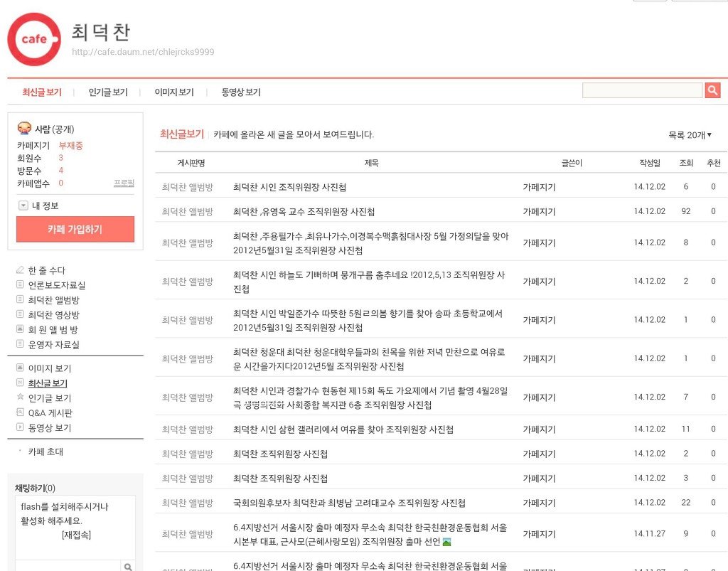728x571 pixels.
Task: Open 한 줄 수다 board in sidebar
Action: (46, 270)
